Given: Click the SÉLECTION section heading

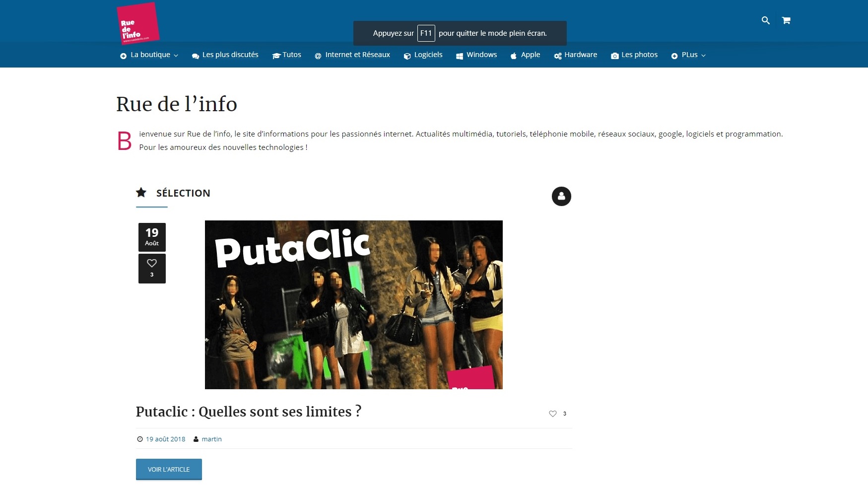Looking at the screenshot, I should (183, 193).
